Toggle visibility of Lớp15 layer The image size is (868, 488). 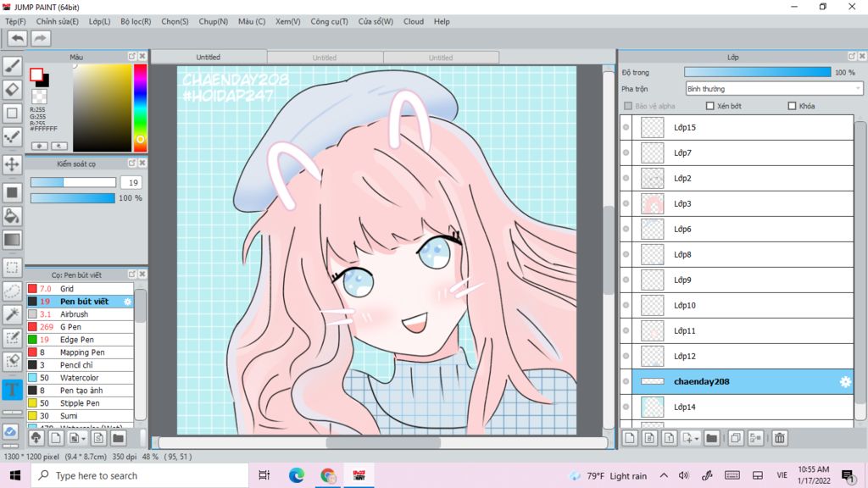pos(626,127)
